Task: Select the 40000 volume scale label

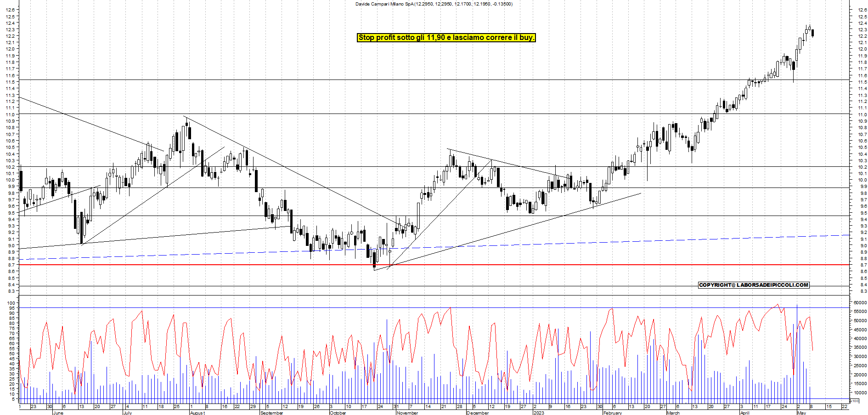Action: coord(860,339)
